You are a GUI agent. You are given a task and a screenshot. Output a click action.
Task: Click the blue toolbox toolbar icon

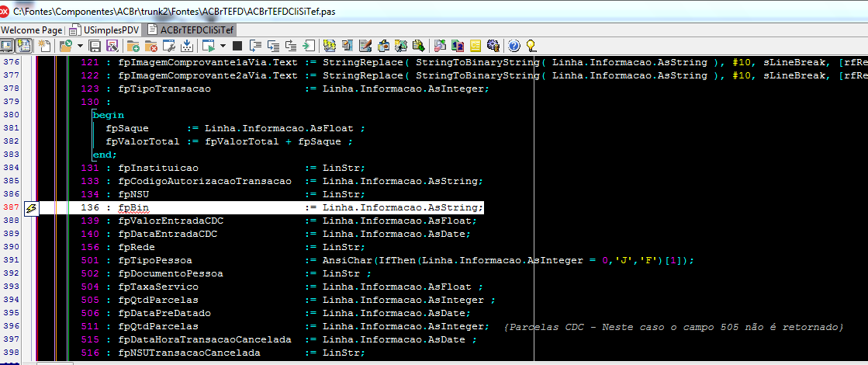pos(384,45)
